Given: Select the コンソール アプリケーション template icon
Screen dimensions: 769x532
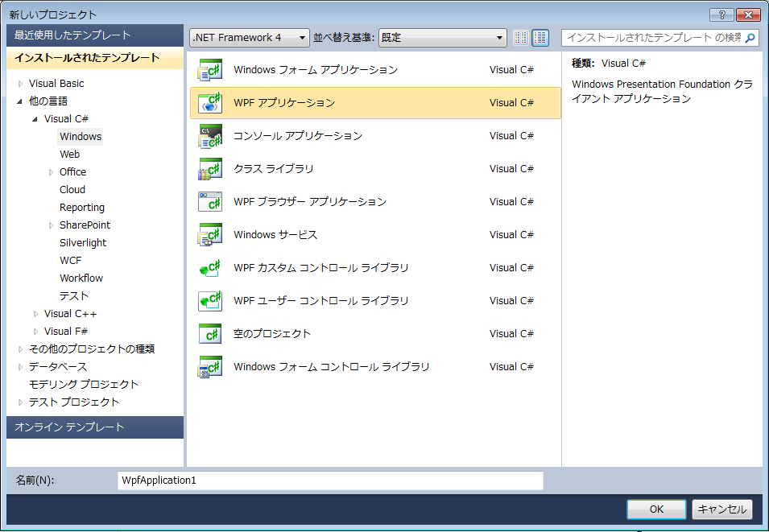Looking at the screenshot, I should (x=209, y=136).
